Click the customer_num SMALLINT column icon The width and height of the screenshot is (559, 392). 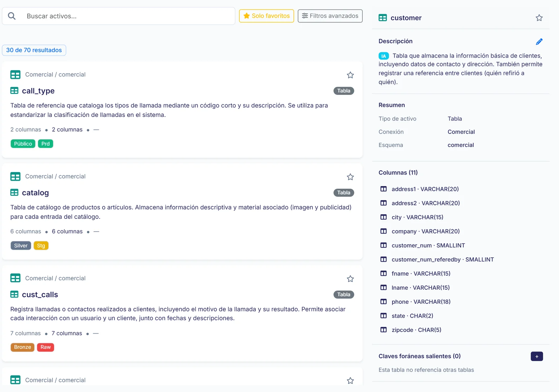point(384,245)
